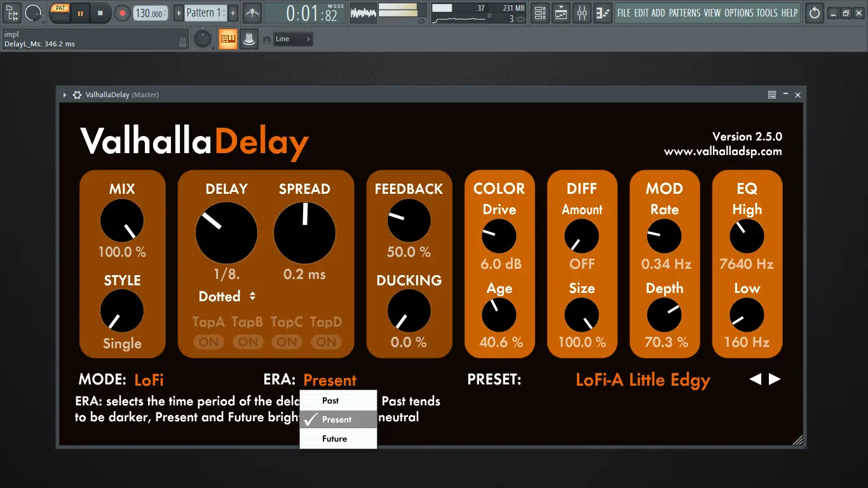Click the global pitch knob under toolbar

[x=203, y=39]
